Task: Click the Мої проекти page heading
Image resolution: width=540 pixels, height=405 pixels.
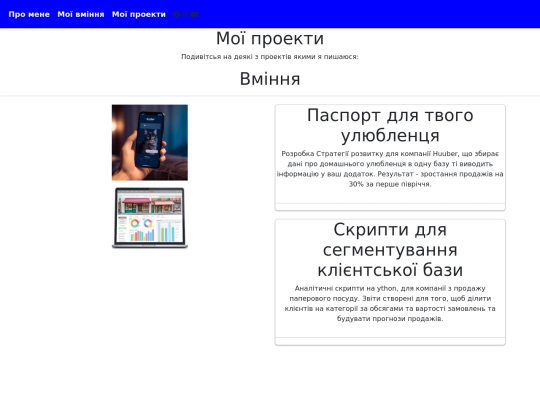Action: 270,39
